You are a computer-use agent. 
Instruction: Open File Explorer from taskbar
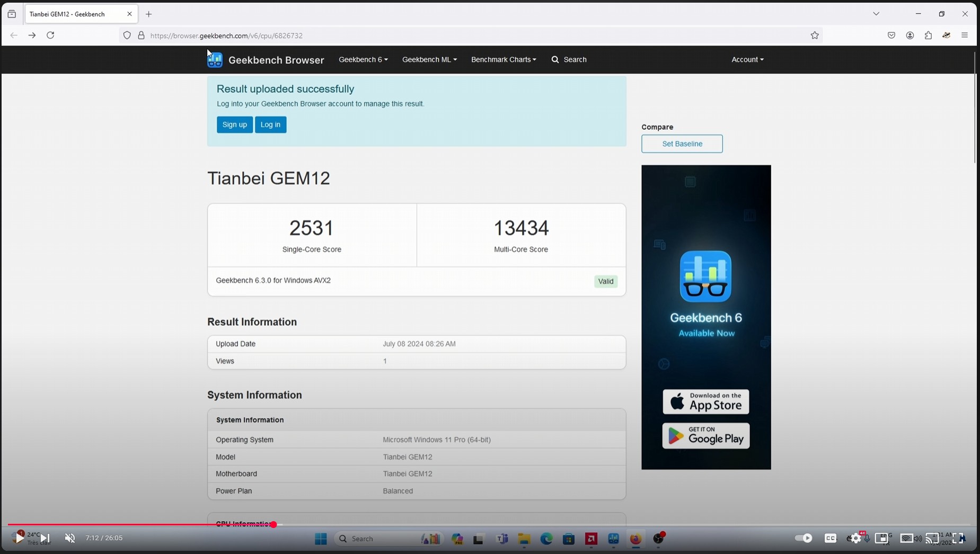(524, 539)
